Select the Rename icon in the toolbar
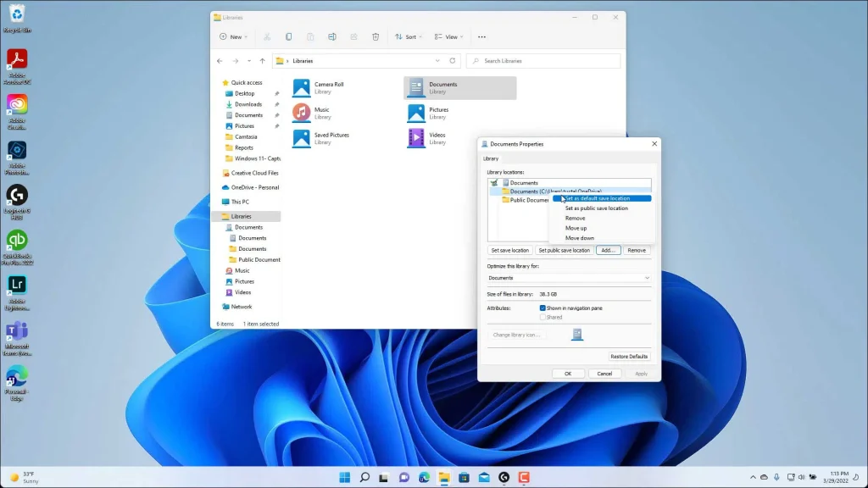868x488 pixels. 332,36
